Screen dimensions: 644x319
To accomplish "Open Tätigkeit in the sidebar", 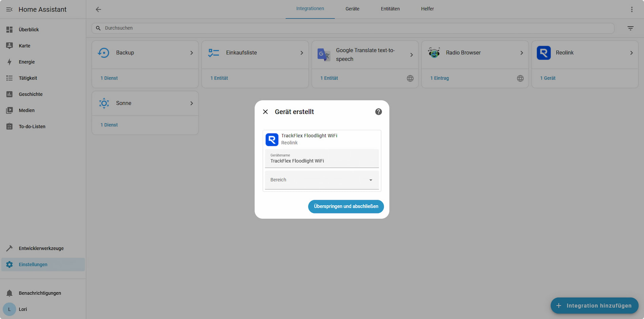I will 43,78.
